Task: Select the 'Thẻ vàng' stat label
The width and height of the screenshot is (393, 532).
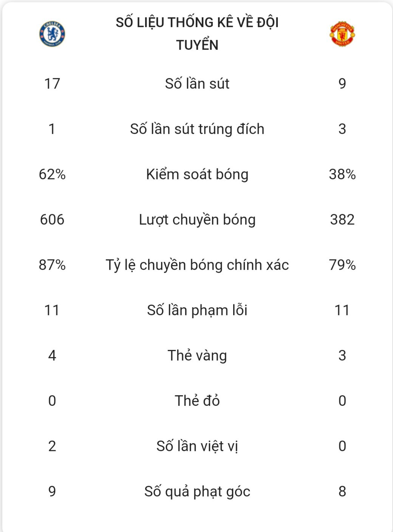Action: pos(197,355)
